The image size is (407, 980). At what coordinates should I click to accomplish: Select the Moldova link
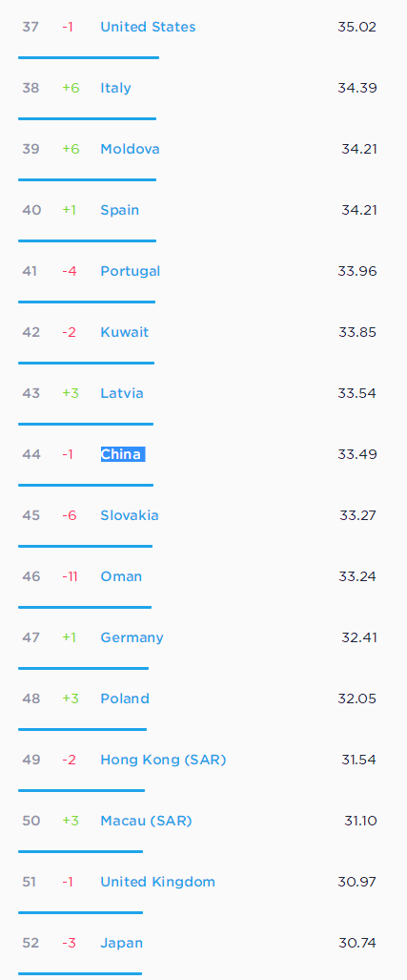tap(130, 149)
